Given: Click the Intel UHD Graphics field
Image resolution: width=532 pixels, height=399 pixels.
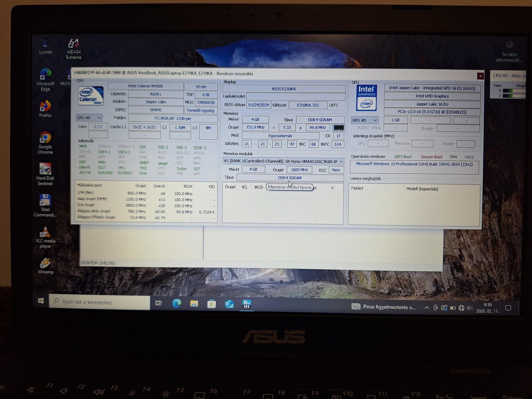Looking at the screenshot, I should [432, 96].
